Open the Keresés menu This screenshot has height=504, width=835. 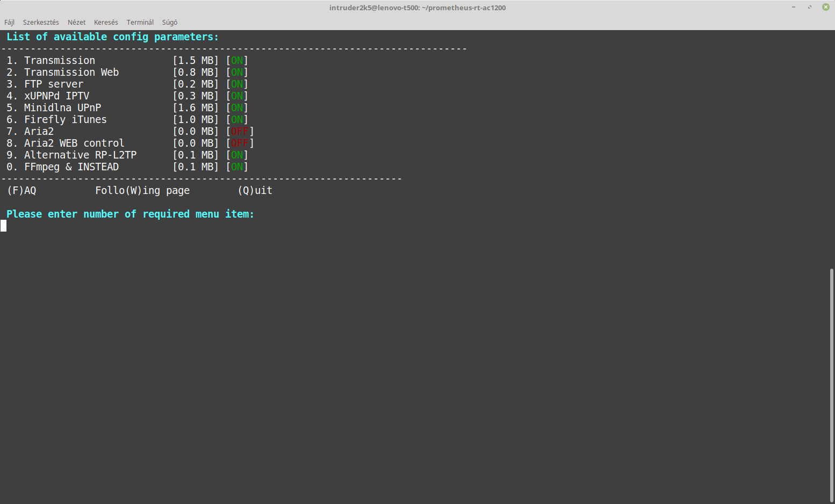(x=106, y=22)
